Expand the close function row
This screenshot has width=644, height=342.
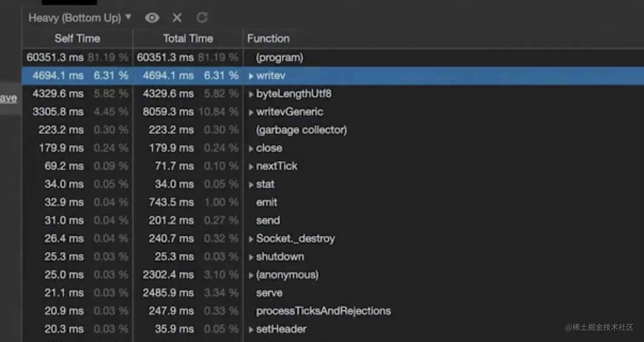251,149
